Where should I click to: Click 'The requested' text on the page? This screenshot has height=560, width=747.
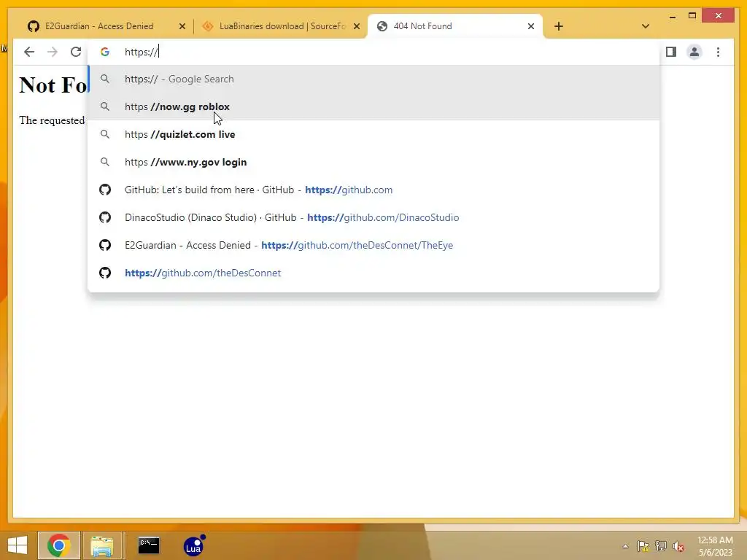pos(52,120)
